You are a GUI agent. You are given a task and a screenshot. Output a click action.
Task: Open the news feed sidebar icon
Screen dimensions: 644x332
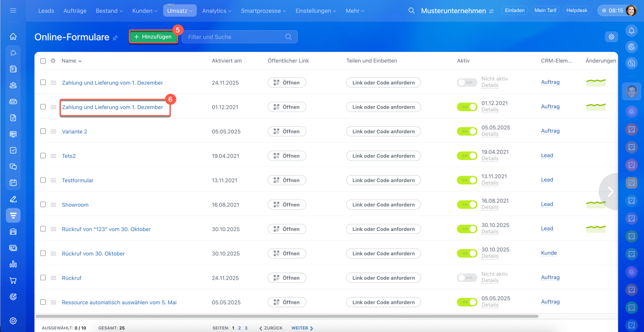[x=13, y=69]
